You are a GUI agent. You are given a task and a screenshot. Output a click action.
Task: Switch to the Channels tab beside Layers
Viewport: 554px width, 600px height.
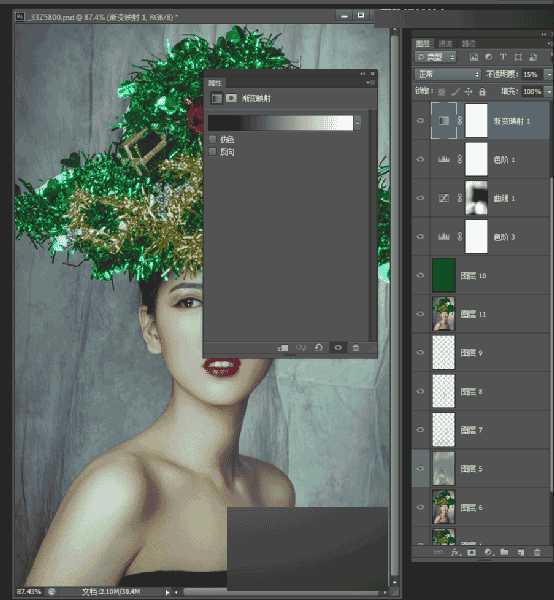point(445,44)
